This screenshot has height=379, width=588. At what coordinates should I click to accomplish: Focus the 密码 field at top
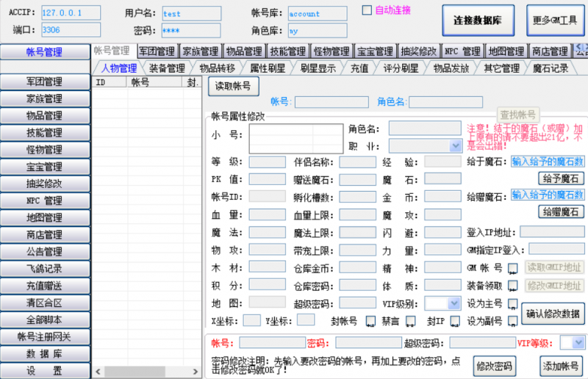tap(191, 30)
